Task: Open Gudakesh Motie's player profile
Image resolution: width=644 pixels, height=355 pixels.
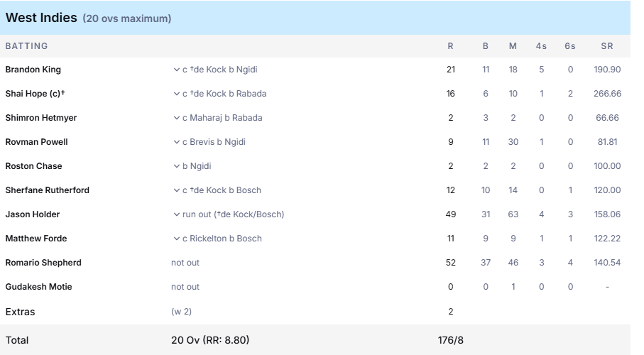Action: coord(38,287)
